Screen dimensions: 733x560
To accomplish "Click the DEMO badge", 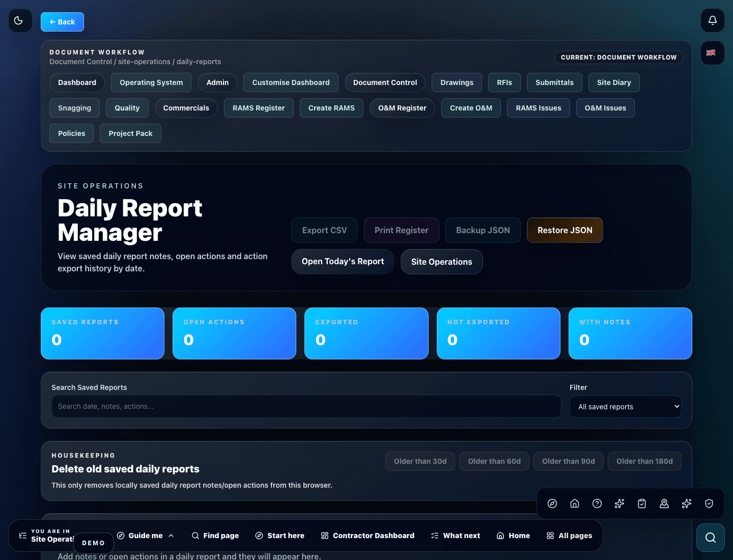I will (94, 543).
